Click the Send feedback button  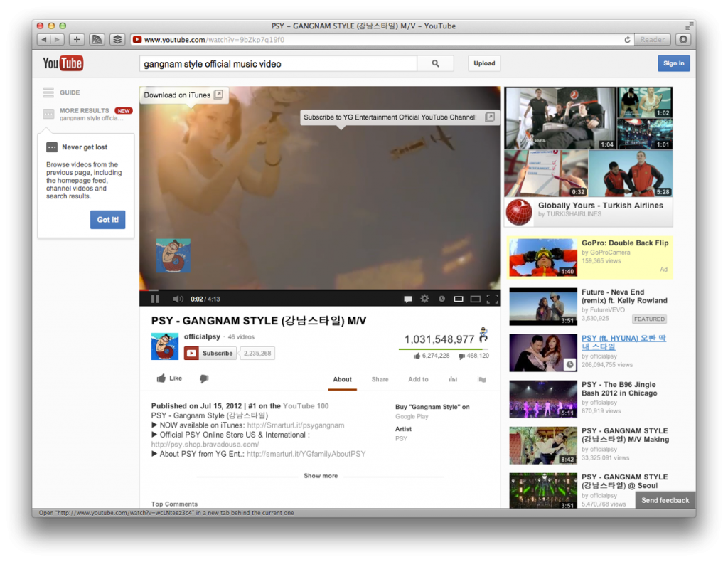665,500
